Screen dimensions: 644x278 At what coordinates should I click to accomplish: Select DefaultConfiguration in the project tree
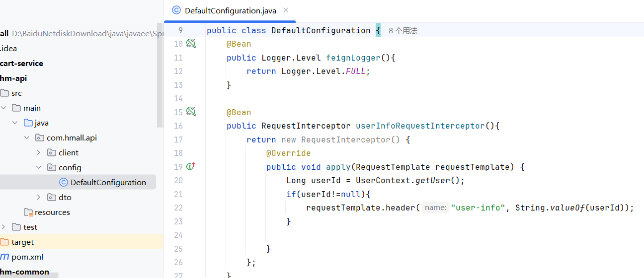(108, 182)
